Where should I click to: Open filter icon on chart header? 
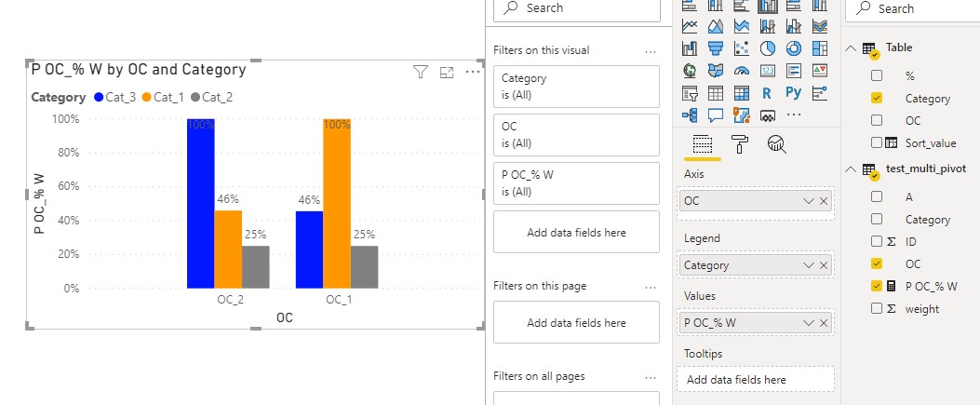[421, 73]
